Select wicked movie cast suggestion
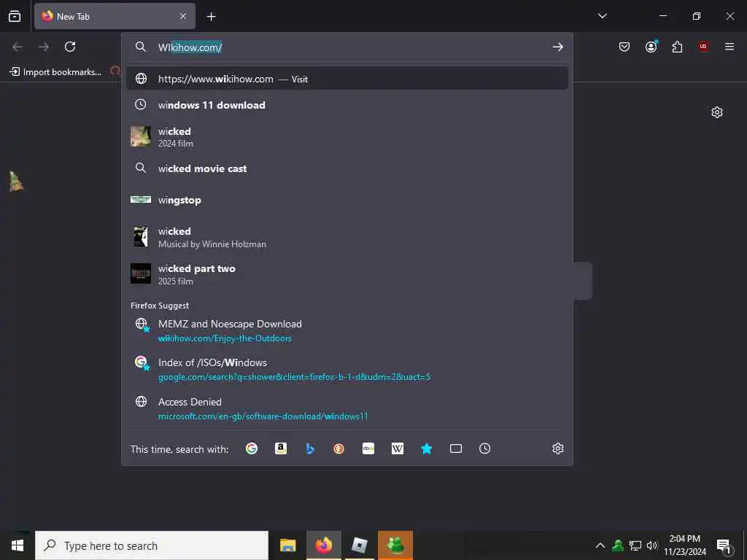The width and height of the screenshot is (747, 560). pos(347,168)
